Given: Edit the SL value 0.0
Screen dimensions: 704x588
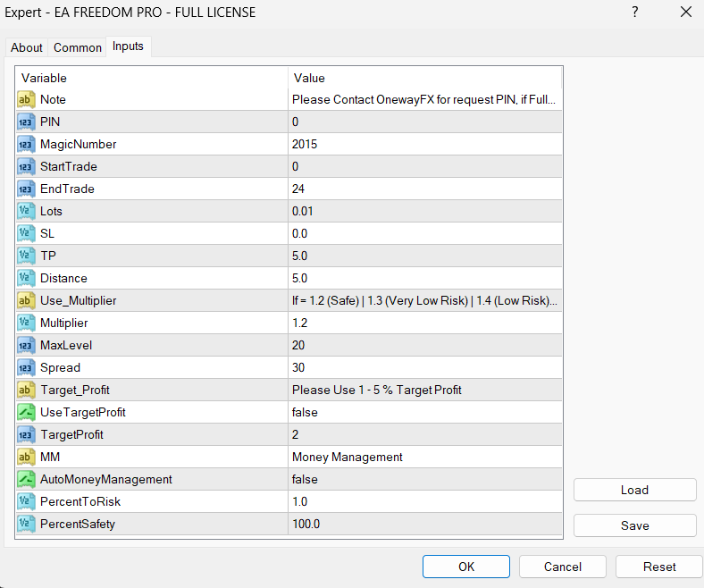Looking at the screenshot, I should [424, 233].
